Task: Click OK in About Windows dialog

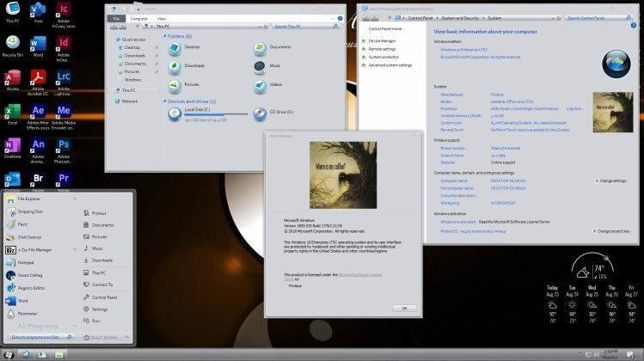Action: pyautogui.click(x=404, y=308)
